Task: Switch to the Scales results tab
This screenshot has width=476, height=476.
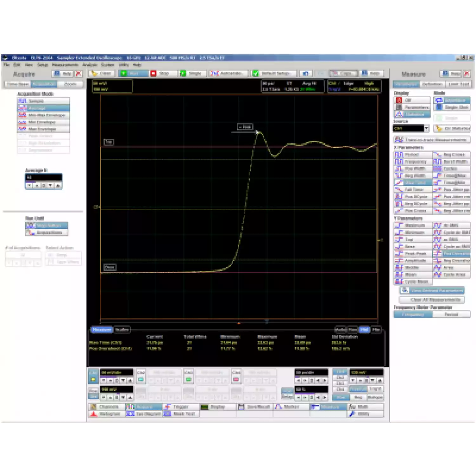Action: pos(122,330)
